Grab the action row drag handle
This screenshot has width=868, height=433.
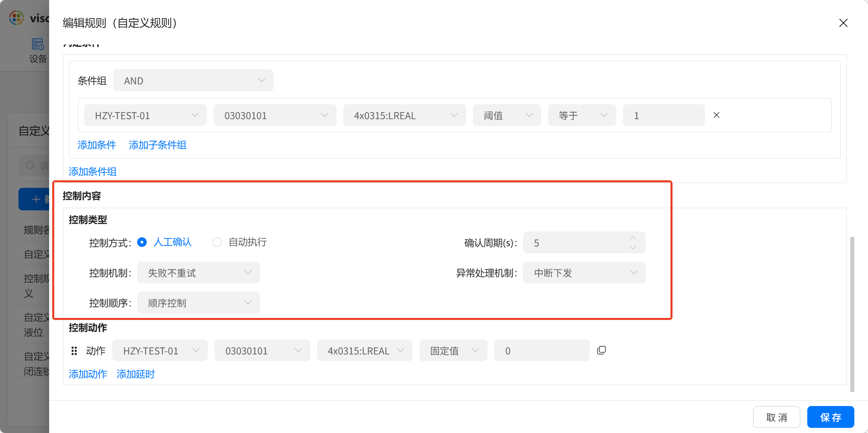click(74, 351)
